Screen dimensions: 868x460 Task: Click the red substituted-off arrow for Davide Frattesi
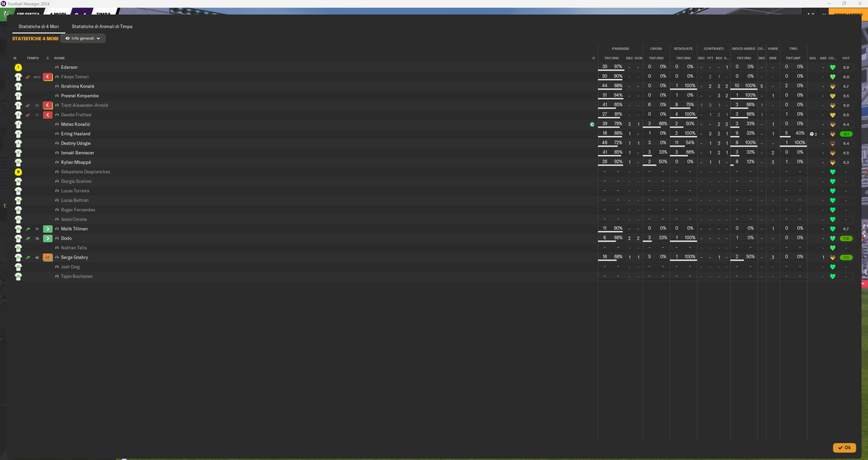47,115
